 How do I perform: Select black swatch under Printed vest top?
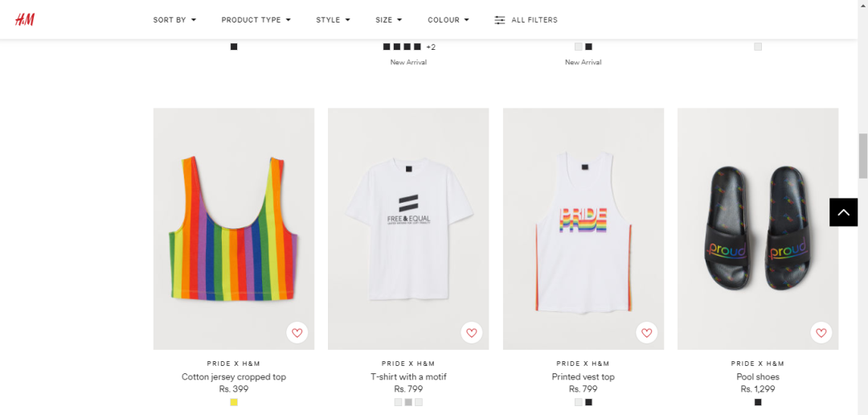click(588, 402)
